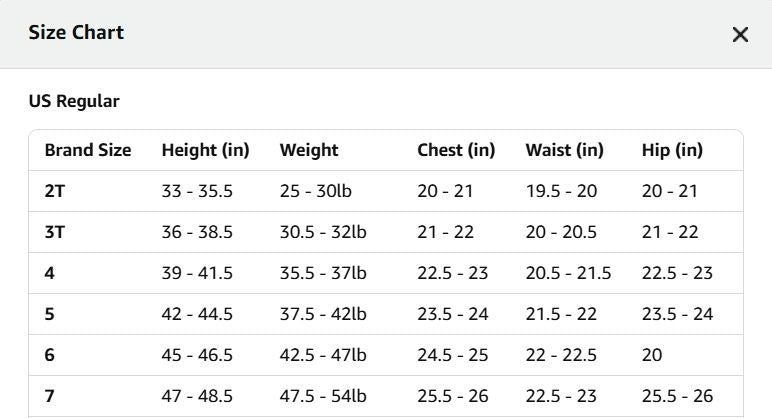Select the 2T brand size row
The image size is (772, 418).
pos(386,191)
